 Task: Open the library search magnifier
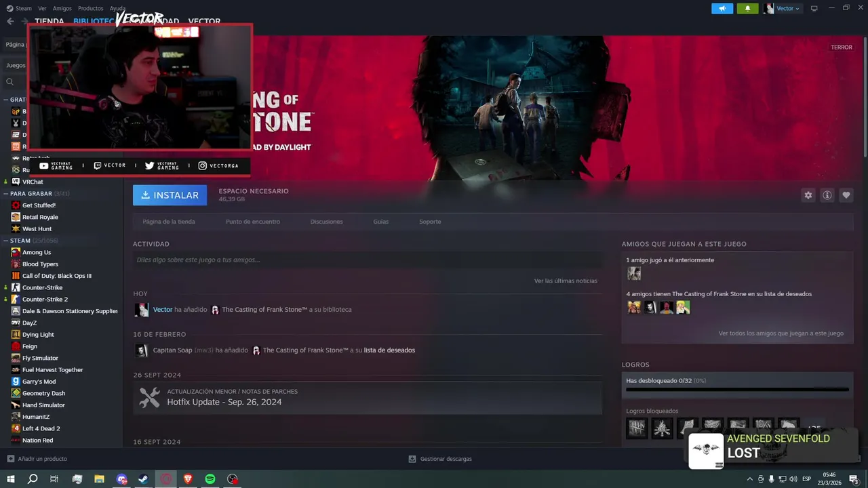pyautogui.click(x=9, y=82)
